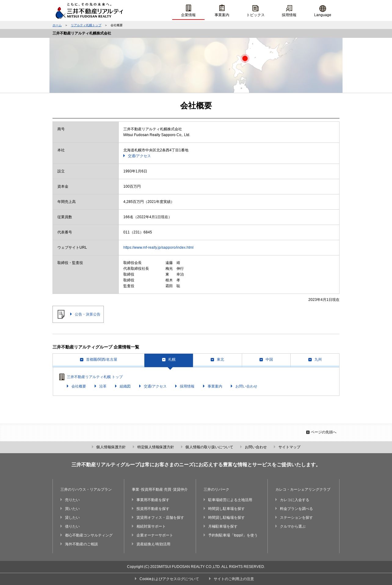Open 事業用不動産を探す link
Viewport: 392px width, 585px height.
coord(153,500)
